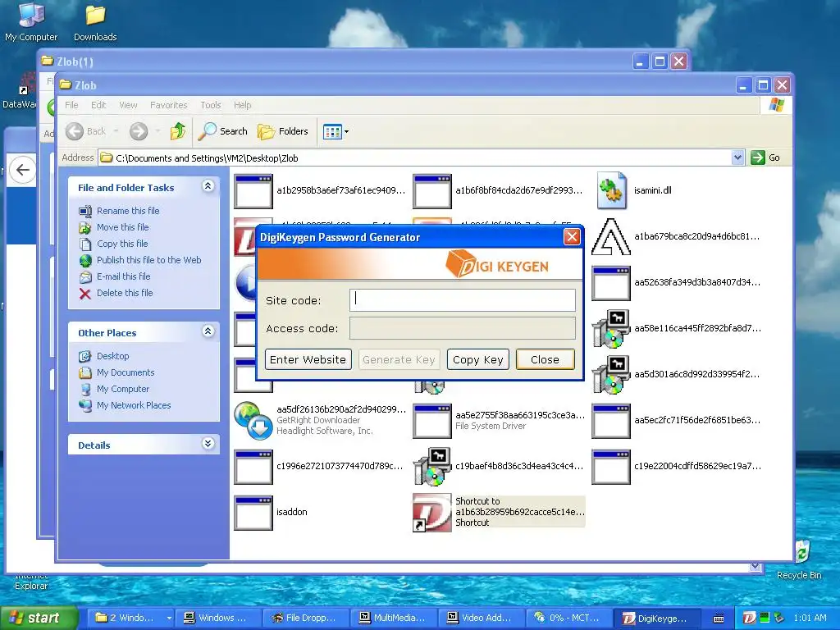Image resolution: width=840 pixels, height=630 pixels.
Task: Click Move this file link
Action: (123, 227)
